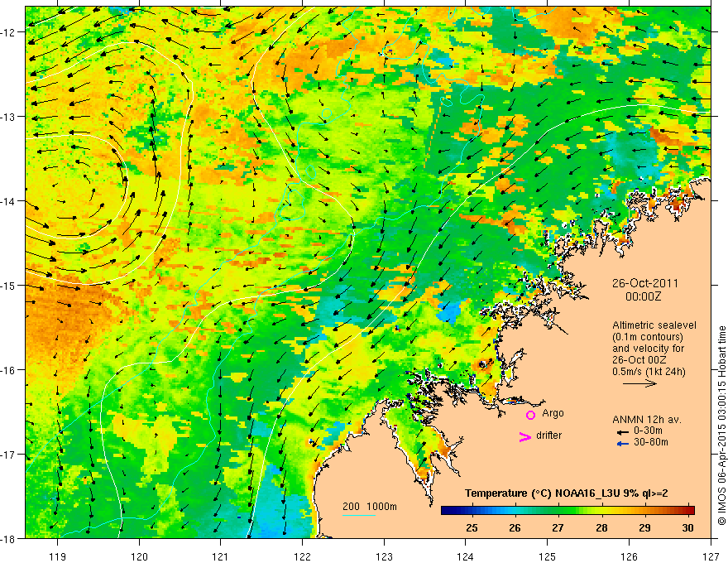Click the latitude axis label -18
Screen dimensions: 728x563
(8, 539)
